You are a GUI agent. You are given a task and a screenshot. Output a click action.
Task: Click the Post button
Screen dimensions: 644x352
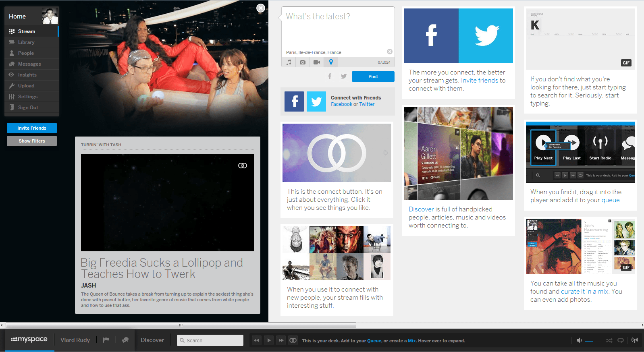(x=373, y=77)
